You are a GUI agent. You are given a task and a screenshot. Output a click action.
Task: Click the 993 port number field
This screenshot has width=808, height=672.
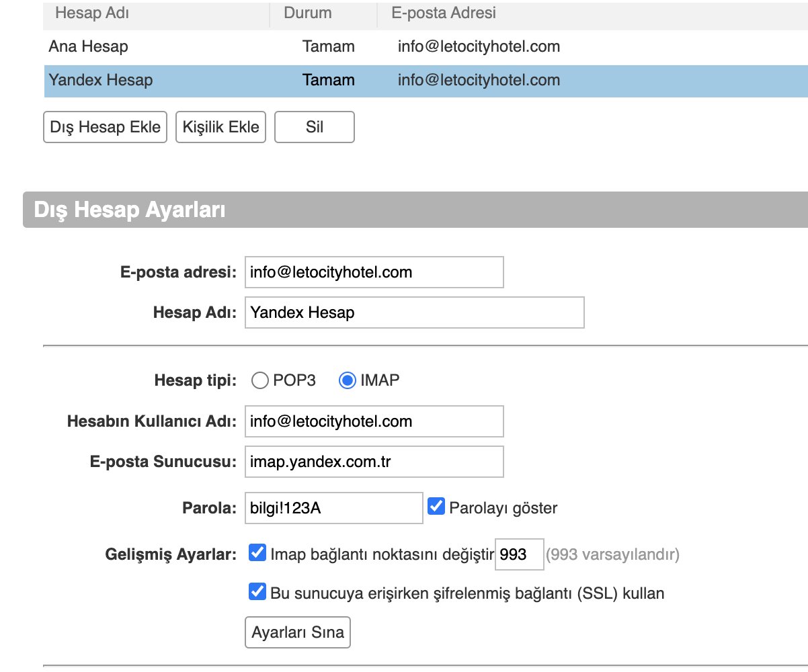click(x=518, y=555)
